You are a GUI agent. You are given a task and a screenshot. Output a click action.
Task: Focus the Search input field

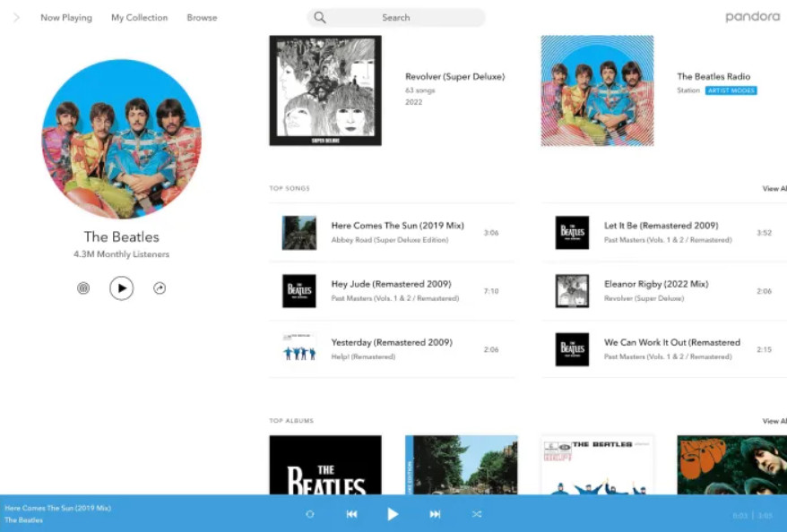(396, 18)
